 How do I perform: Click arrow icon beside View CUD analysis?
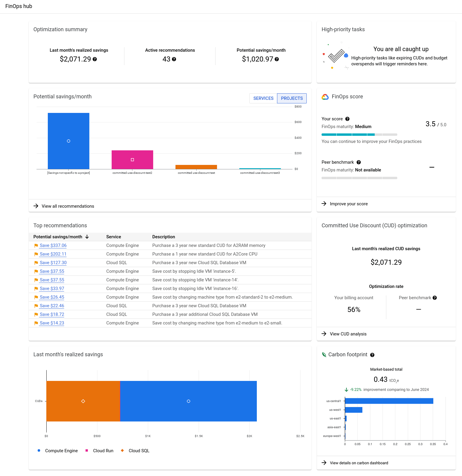[324, 334]
